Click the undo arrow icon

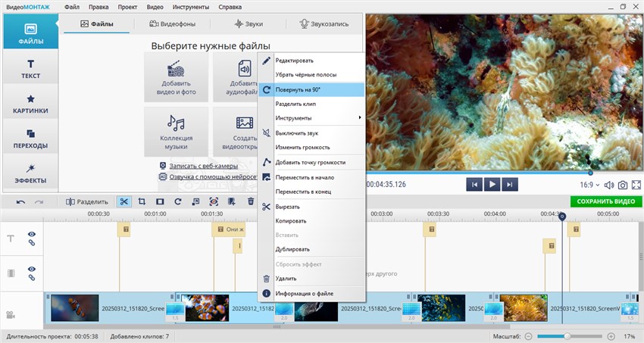[20, 202]
